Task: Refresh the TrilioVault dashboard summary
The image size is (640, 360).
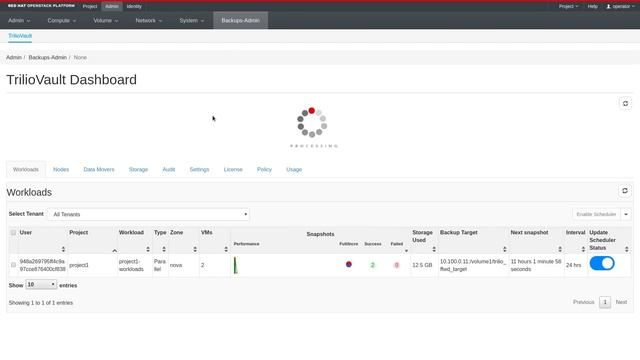Action: pyautogui.click(x=625, y=104)
